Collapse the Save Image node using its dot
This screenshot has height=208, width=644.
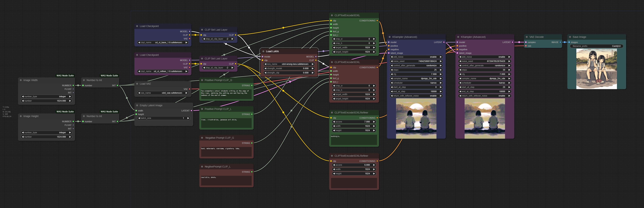(x=570, y=37)
